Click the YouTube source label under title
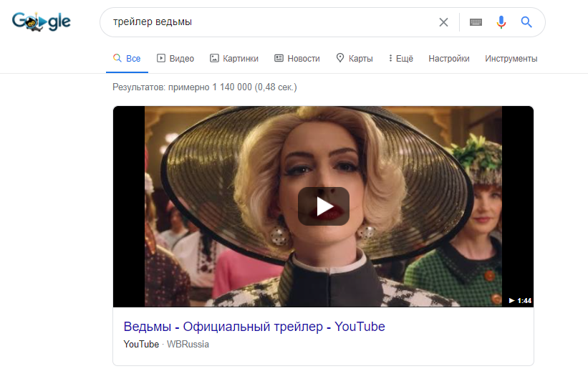The width and height of the screenshot is (588, 384). point(141,345)
